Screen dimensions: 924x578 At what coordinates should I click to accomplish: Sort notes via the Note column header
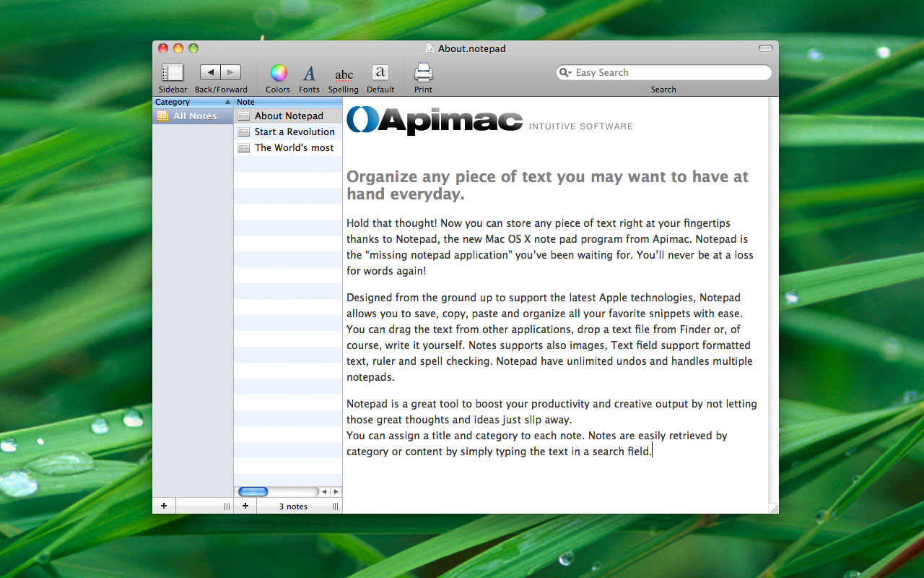[x=287, y=102]
